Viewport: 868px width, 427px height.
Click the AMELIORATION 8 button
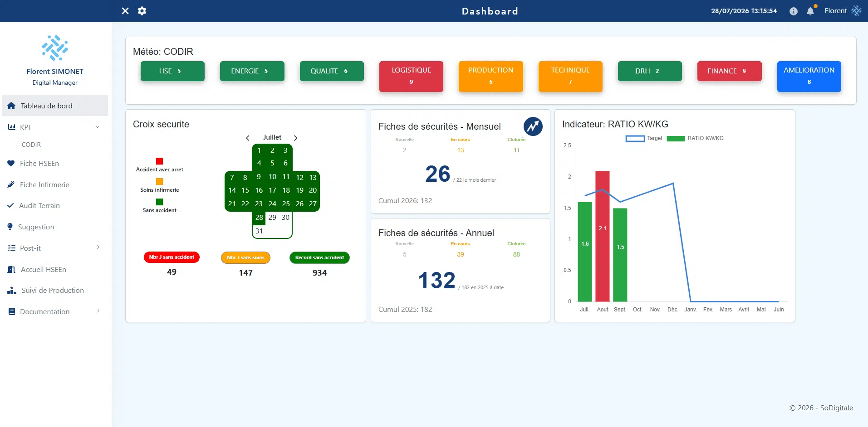click(809, 77)
